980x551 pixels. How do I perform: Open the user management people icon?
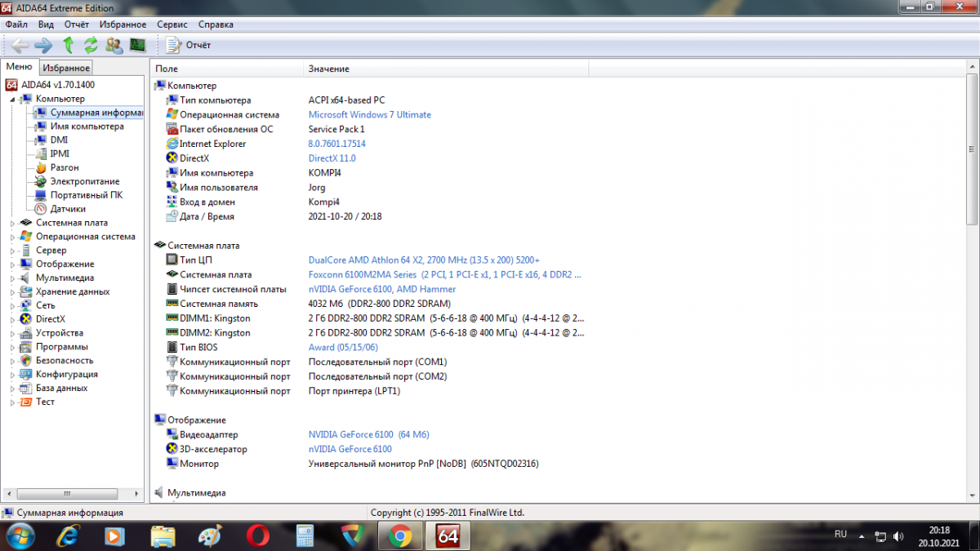(114, 45)
